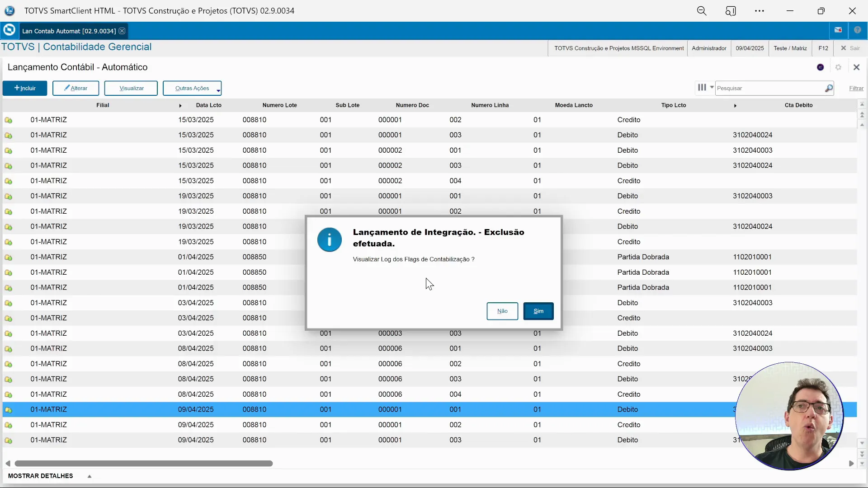Click the Incluir button
This screenshot has height=488, width=868.
point(25,88)
